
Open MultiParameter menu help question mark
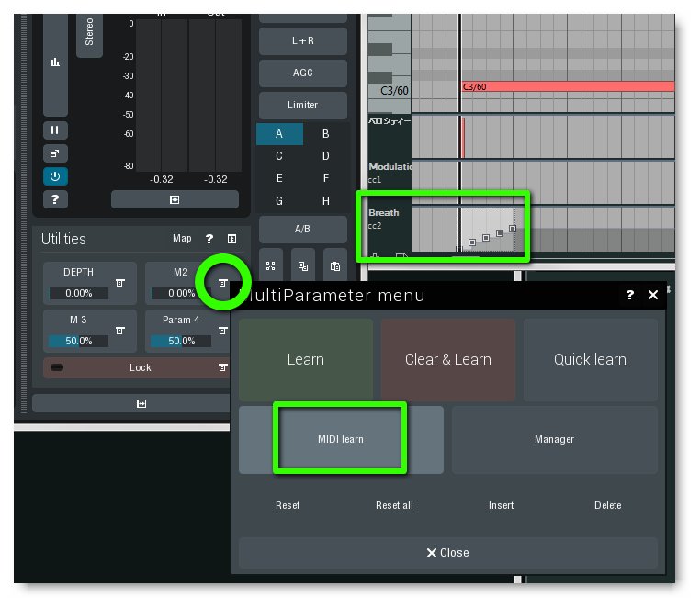click(630, 295)
